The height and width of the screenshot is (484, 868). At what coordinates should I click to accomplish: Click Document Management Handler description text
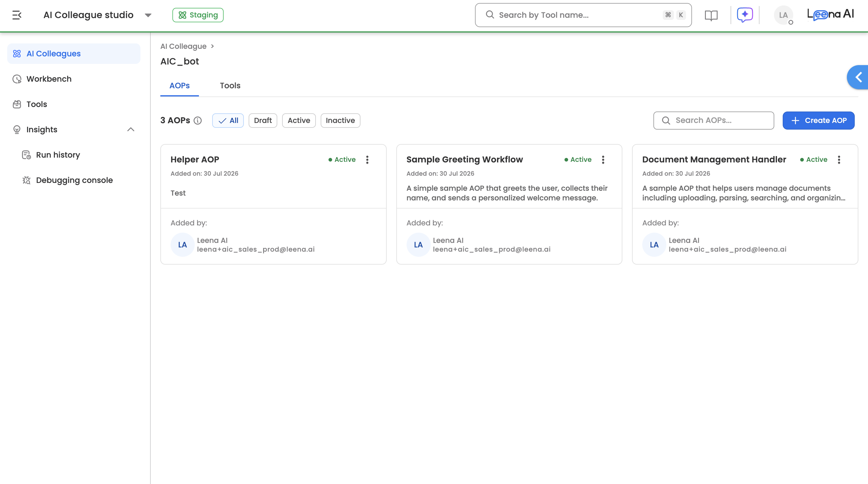(x=744, y=193)
